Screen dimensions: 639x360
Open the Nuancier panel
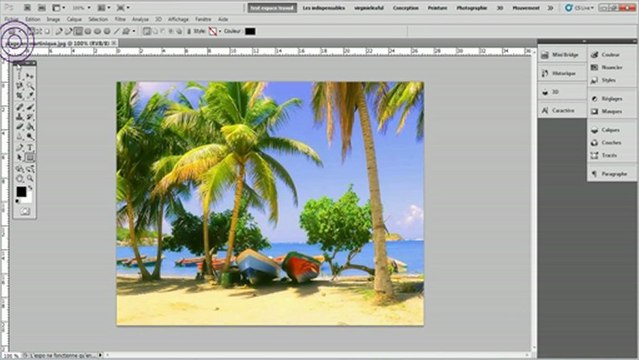click(x=611, y=67)
